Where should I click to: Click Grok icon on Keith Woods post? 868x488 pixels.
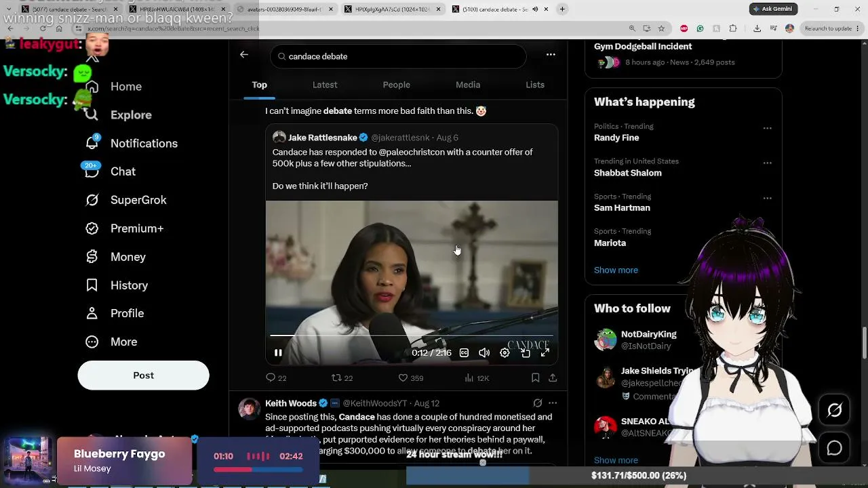[537, 403]
